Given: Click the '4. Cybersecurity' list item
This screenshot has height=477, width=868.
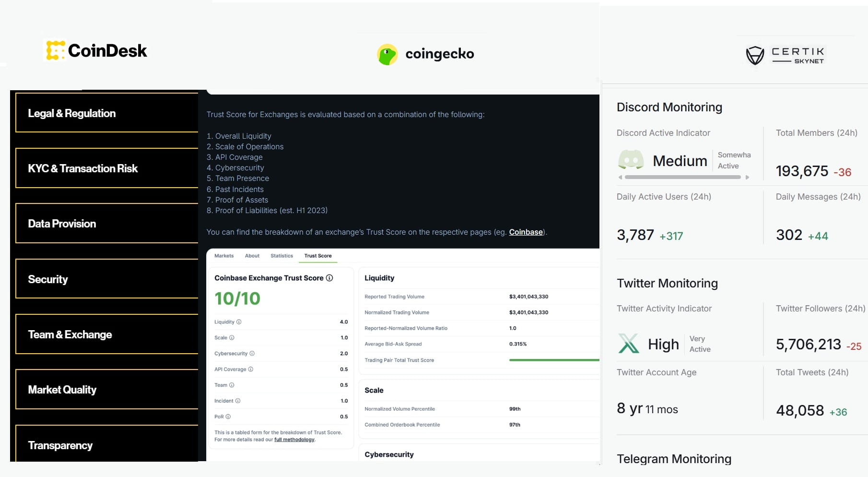Looking at the screenshot, I should click(235, 168).
